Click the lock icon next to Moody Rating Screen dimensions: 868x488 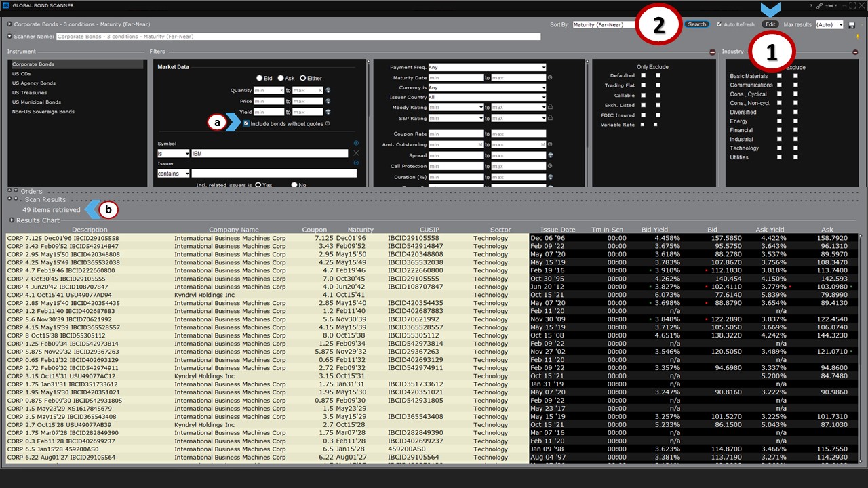coord(551,107)
